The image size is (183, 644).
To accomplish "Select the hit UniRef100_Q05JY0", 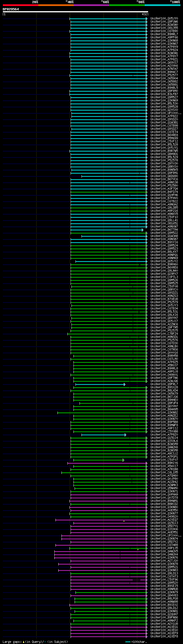I will (x=164, y=18).
